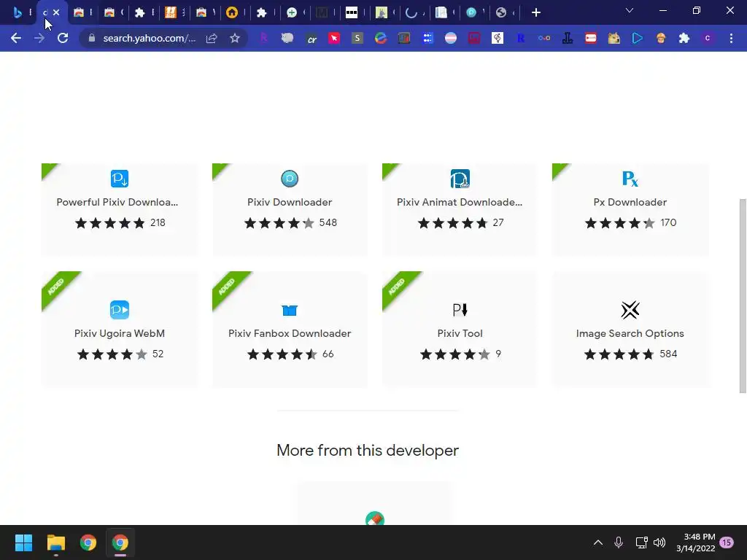Open the Windows Start menu
The height and width of the screenshot is (560, 747).
point(23,542)
